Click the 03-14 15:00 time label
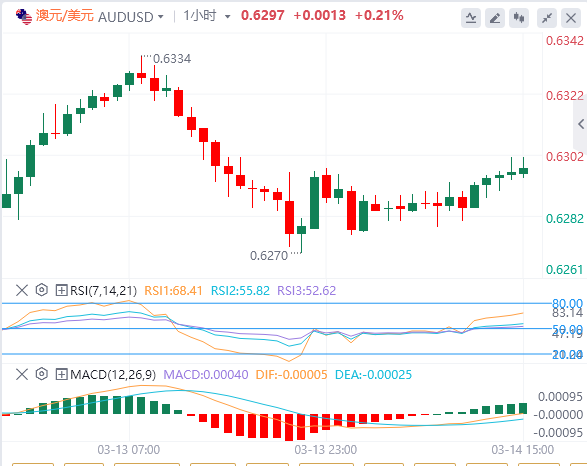587x466 pixels. click(x=523, y=450)
